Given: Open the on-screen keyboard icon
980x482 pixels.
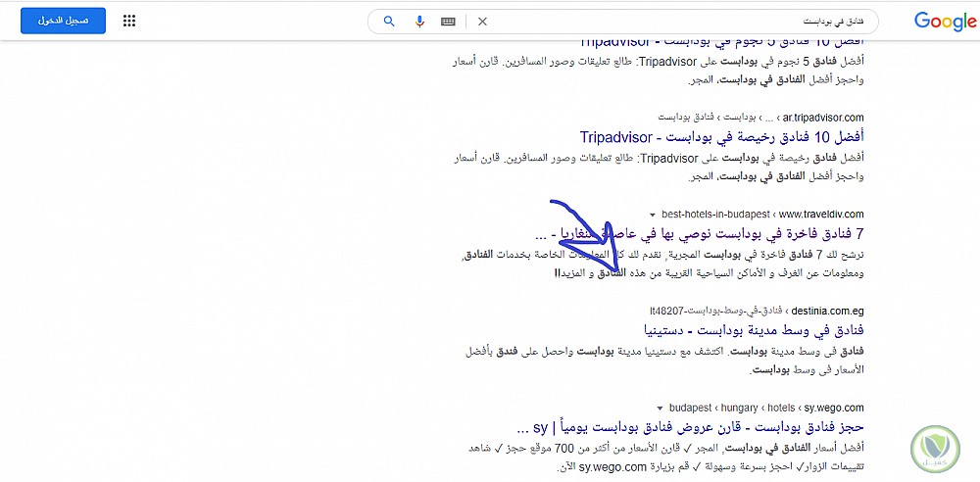Looking at the screenshot, I should (x=448, y=22).
